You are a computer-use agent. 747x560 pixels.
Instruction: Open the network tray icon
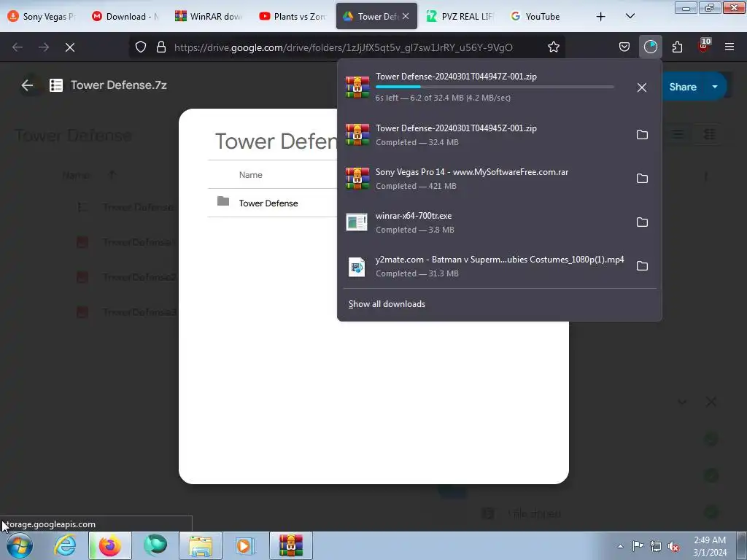(656, 546)
